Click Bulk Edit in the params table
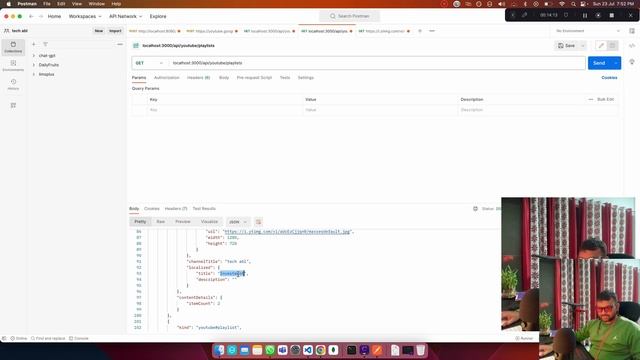This screenshot has height=360, width=640. coord(605,100)
